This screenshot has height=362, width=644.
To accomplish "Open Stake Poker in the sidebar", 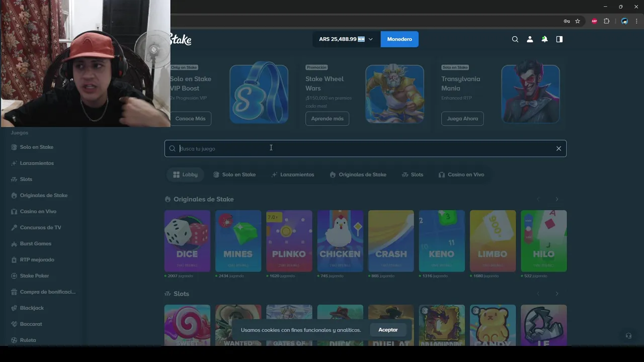I will pyautogui.click(x=30, y=276).
